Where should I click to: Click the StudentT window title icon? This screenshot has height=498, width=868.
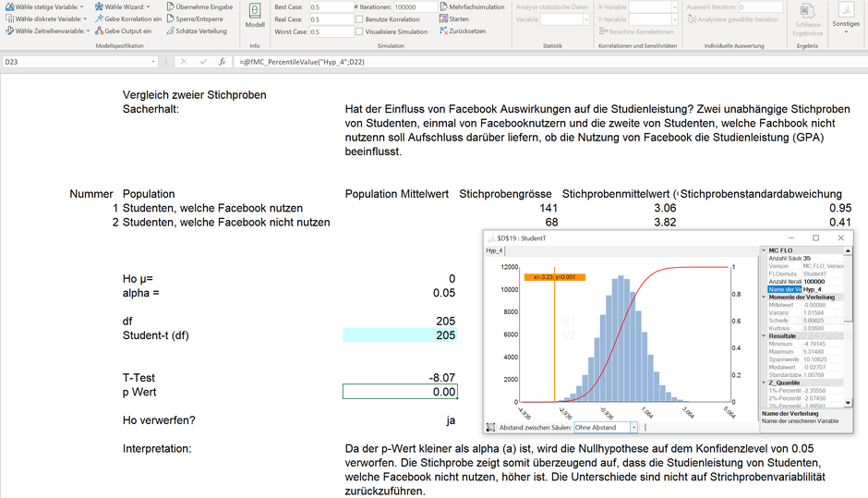click(x=490, y=238)
